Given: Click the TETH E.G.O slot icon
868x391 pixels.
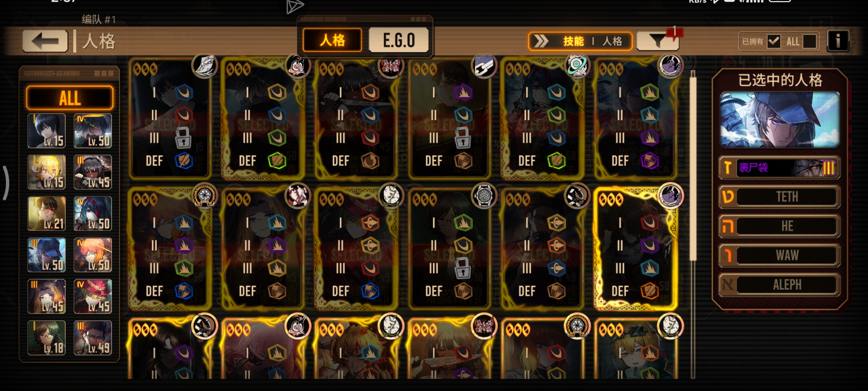Looking at the screenshot, I should (x=728, y=197).
